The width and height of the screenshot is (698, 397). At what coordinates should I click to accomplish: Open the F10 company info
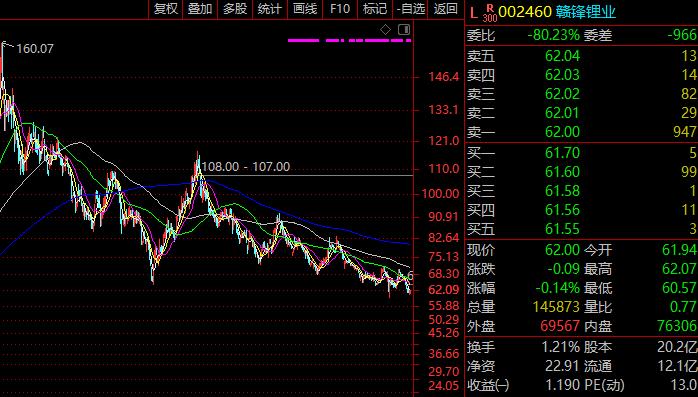(340, 9)
